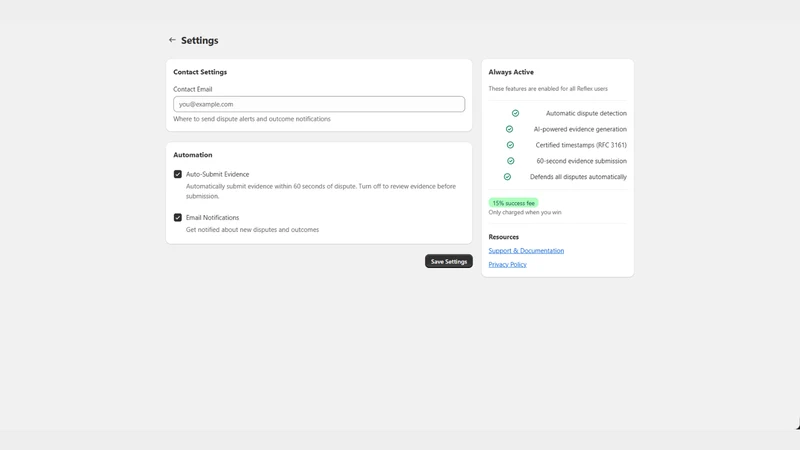Click 'These features are enabled' subtitle text
The width and height of the screenshot is (800, 450).
tap(548, 89)
